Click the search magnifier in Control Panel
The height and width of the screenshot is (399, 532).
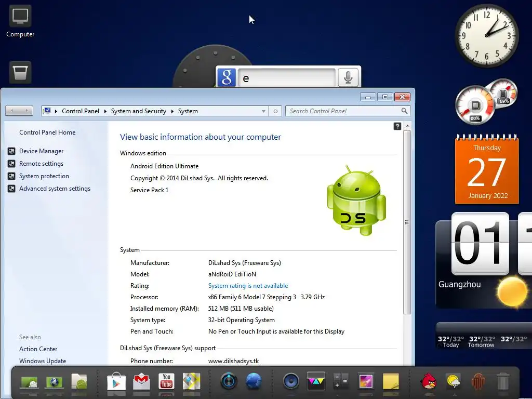point(404,111)
